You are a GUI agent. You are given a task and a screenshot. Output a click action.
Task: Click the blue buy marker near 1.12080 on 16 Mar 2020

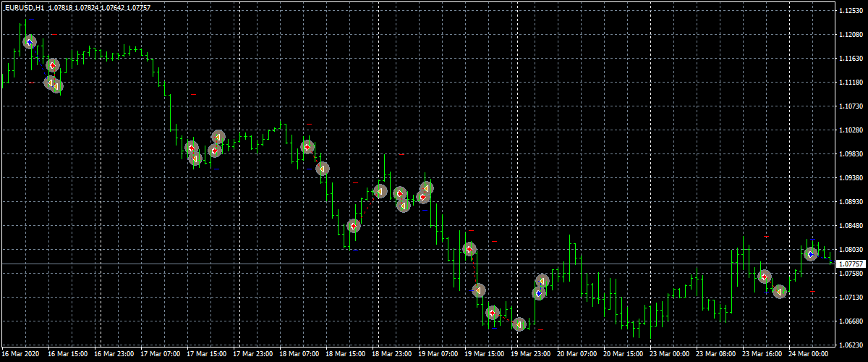[29, 42]
